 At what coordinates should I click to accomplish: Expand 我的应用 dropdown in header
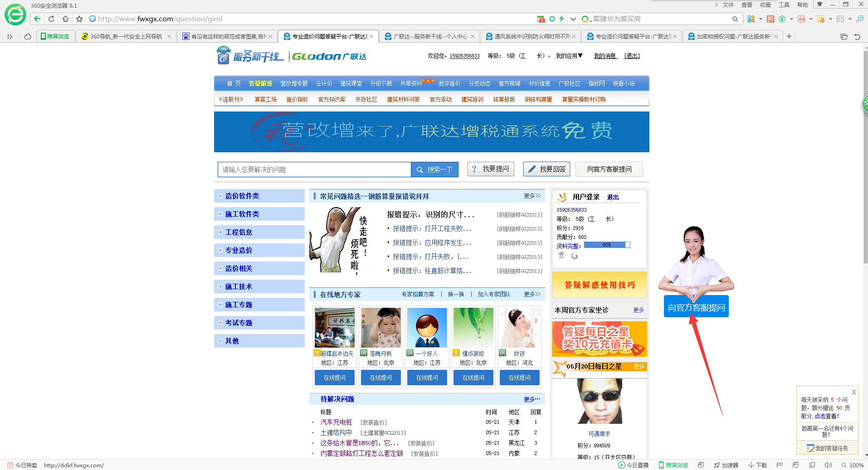click(x=569, y=56)
